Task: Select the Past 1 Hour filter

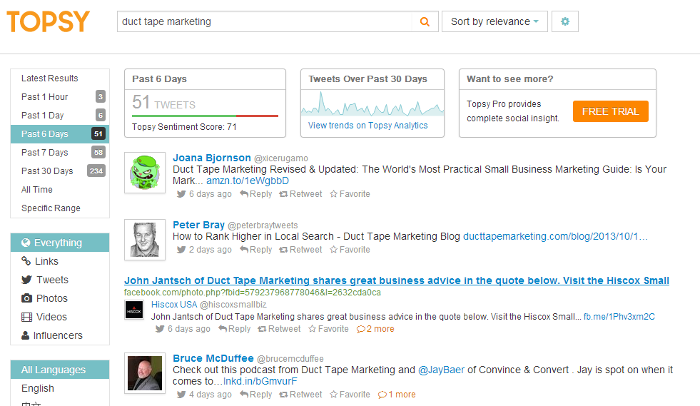Action: point(60,96)
